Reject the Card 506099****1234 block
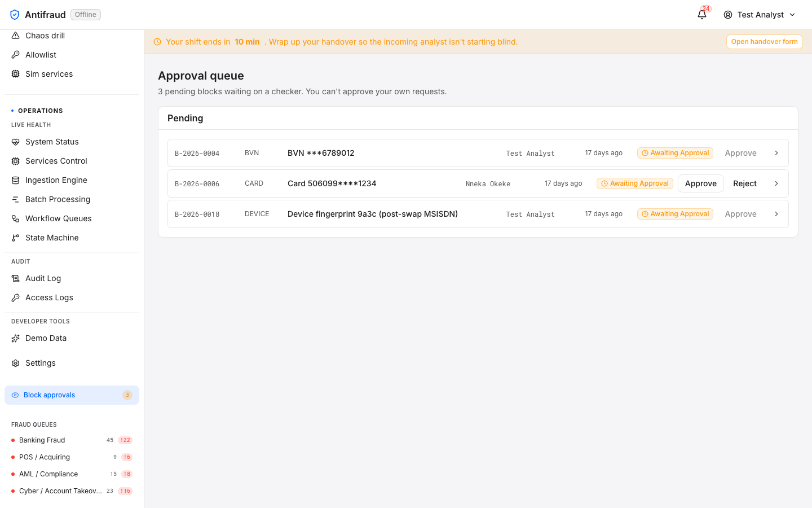The image size is (812, 508). pyautogui.click(x=744, y=183)
